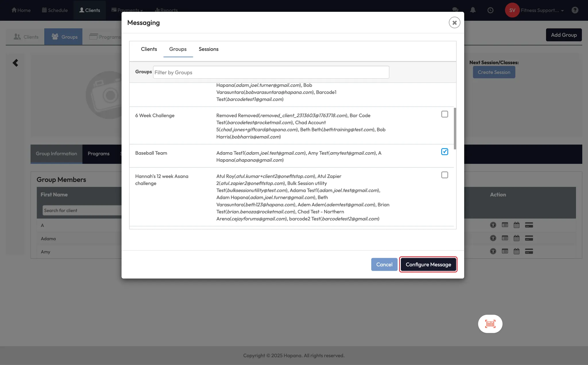Click the groups list vertical scrollbar
This screenshot has width=588, height=365.
tap(455, 128)
